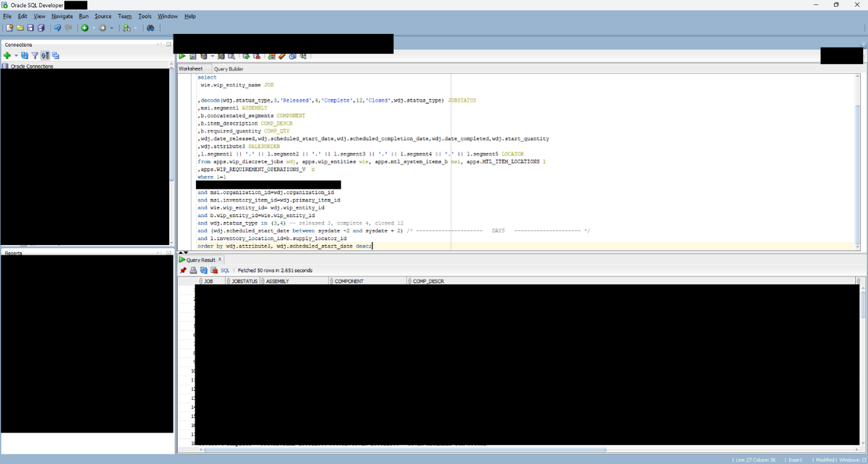The image size is (868, 464).
Task: Click the delete row icon in Query Result
Action: (214, 271)
